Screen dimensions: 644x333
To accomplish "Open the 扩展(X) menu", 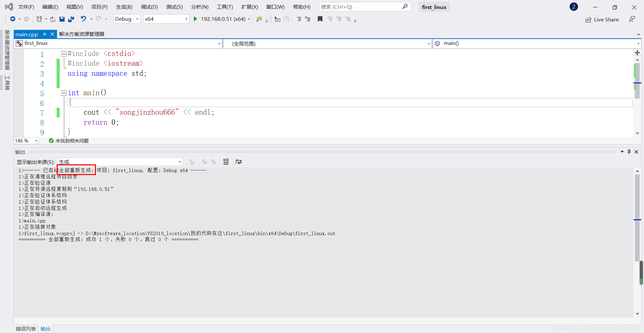I will pyautogui.click(x=250, y=7).
